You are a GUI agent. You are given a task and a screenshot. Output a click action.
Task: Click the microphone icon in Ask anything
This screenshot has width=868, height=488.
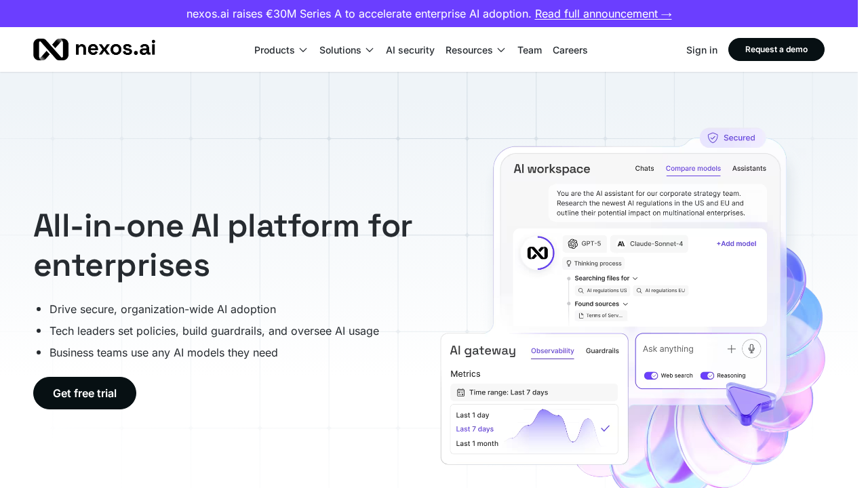coord(751,348)
